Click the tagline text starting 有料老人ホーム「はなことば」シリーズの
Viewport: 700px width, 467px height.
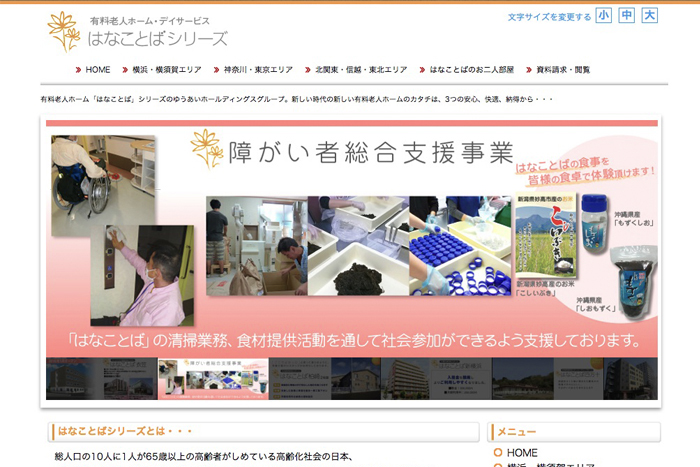tap(296, 99)
